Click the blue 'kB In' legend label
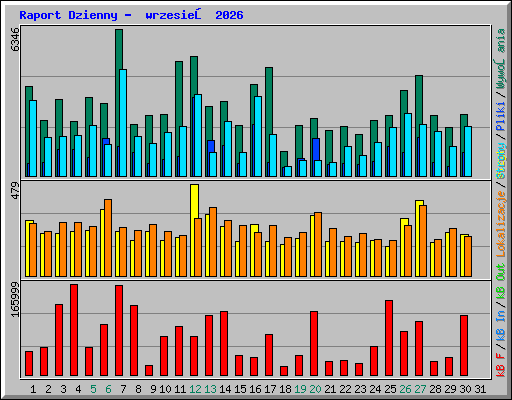 pyautogui.click(x=501, y=325)
